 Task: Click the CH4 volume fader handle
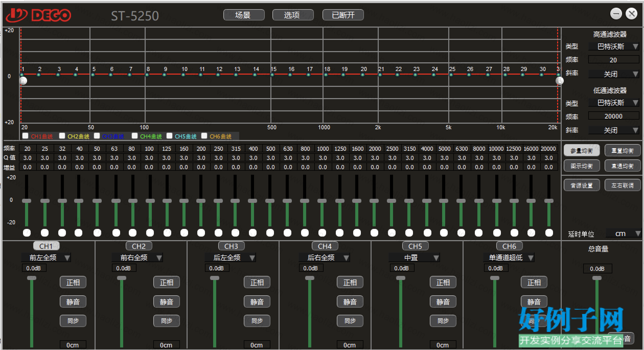point(310,278)
